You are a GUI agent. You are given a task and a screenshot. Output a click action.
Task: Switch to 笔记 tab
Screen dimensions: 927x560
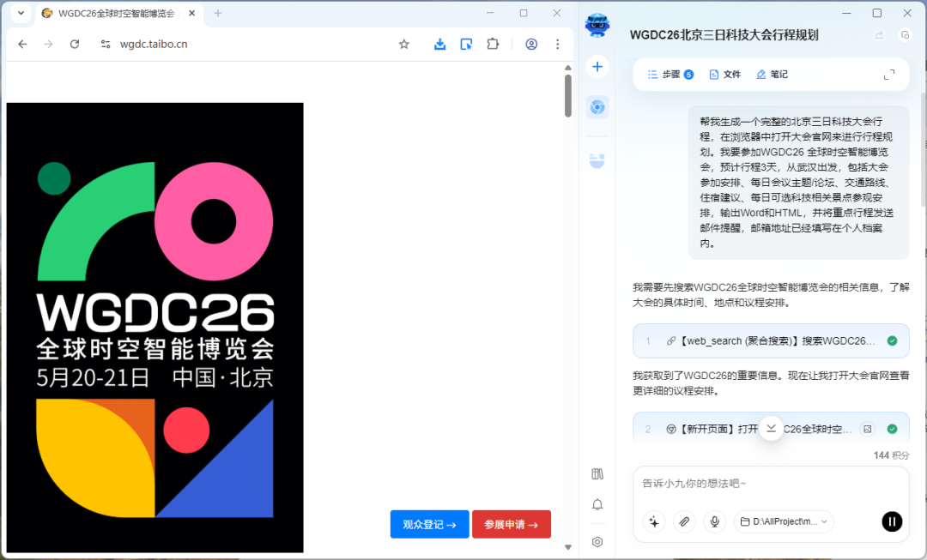[x=772, y=75]
